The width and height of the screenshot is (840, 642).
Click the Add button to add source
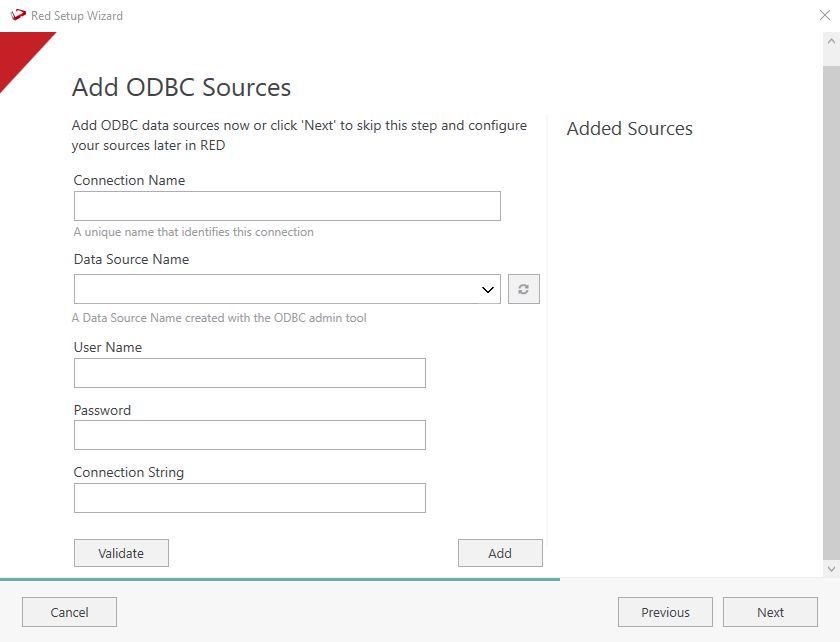500,553
